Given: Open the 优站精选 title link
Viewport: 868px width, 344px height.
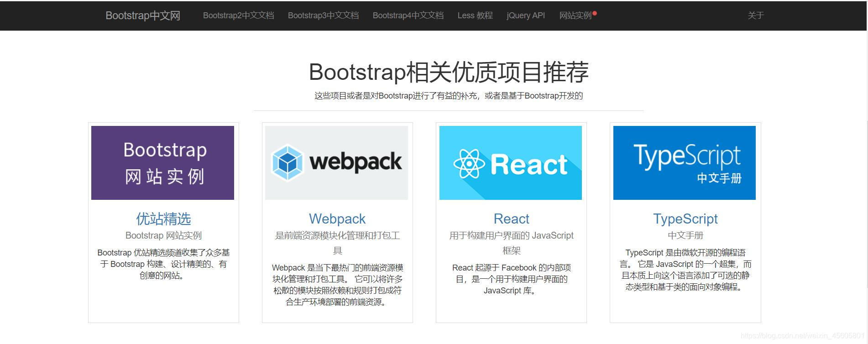Looking at the screenshot, I should click(163, 219).
